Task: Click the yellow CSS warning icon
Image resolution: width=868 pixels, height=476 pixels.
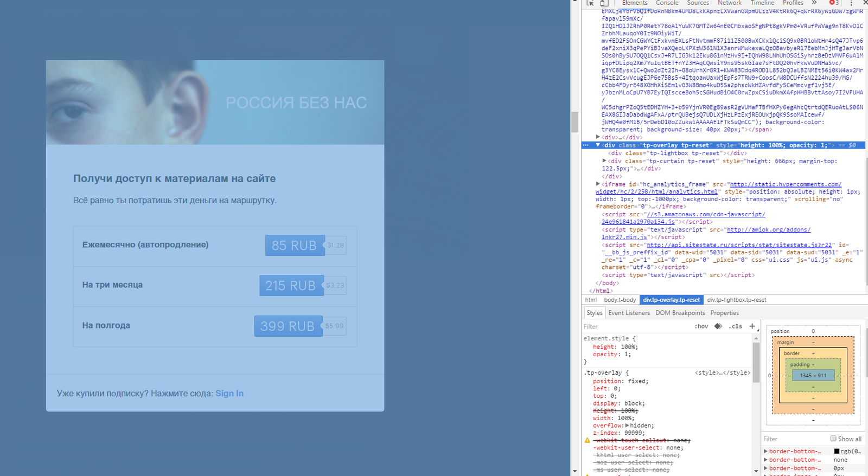Action: (587, 440)
